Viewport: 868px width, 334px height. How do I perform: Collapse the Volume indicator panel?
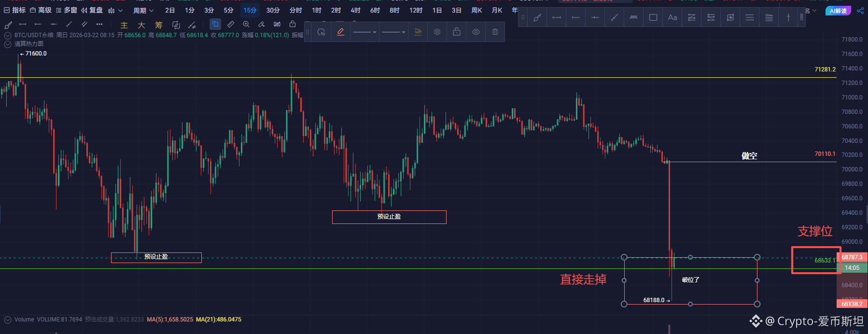(x=8, y=320)
